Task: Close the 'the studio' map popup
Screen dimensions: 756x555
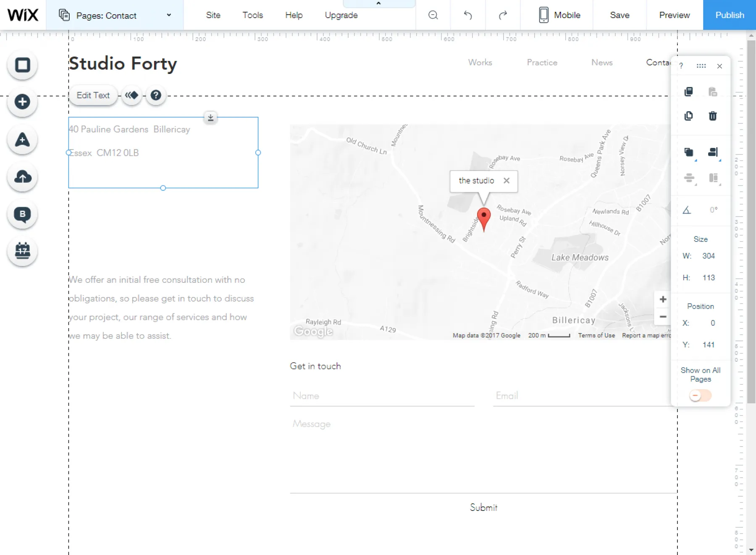Action: (x=507, y=181)
